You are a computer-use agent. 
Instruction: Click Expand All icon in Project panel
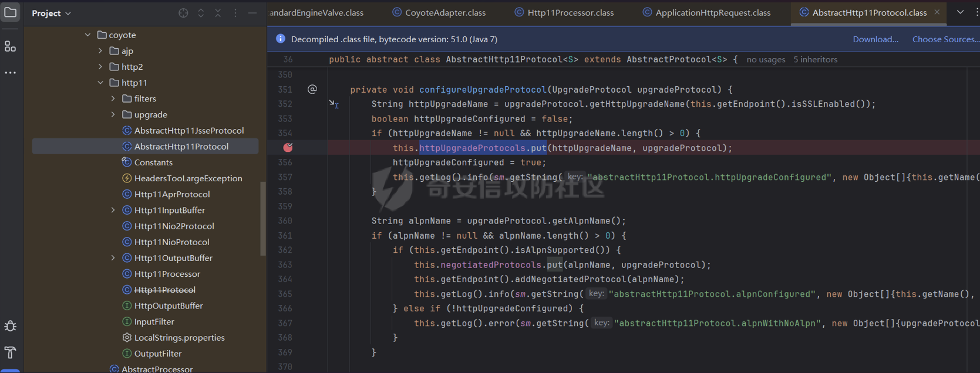(x=201, y=13)
